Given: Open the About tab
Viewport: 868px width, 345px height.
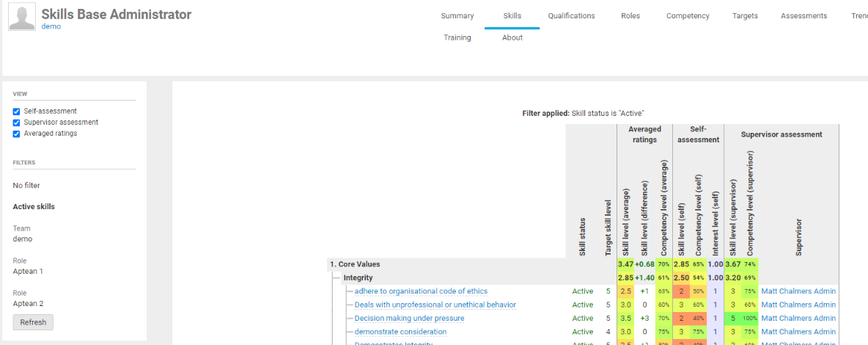Looking at the screenshot, I should [x=512, y=37].
